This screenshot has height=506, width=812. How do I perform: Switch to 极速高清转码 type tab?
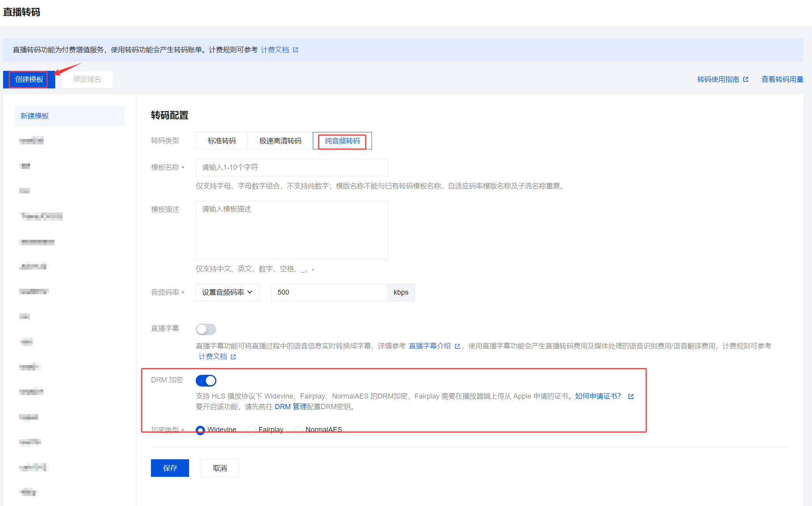[280, 141]
